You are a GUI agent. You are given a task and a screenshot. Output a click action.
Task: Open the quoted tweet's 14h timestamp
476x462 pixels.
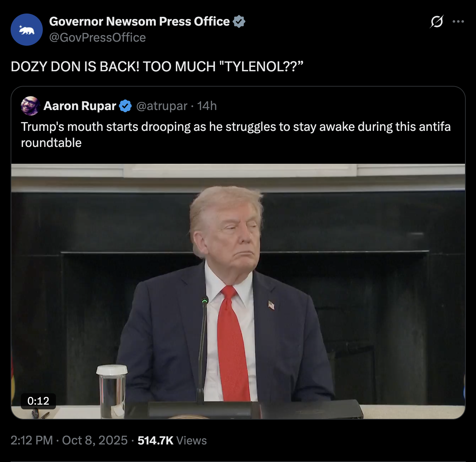(207, 106)
